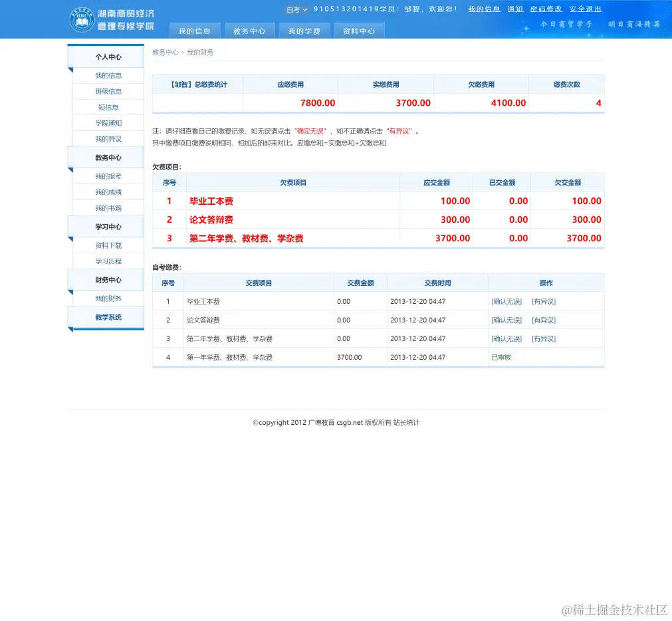Open 我的成绩 in the sidebar

point(108,192)
